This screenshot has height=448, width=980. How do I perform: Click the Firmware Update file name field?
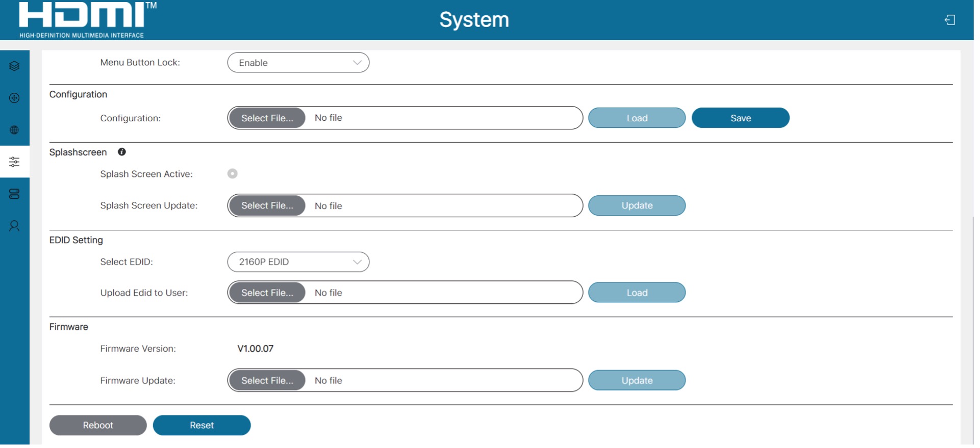coord(443,381)
